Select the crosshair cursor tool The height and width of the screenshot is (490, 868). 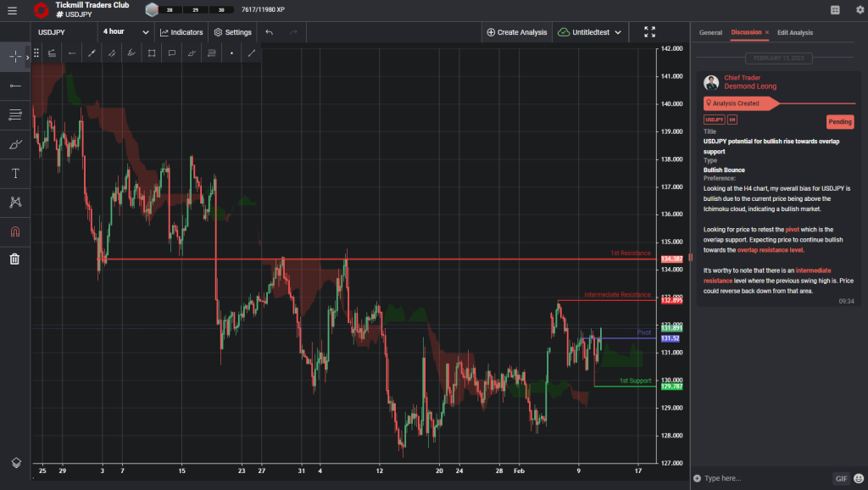(14, 56)
